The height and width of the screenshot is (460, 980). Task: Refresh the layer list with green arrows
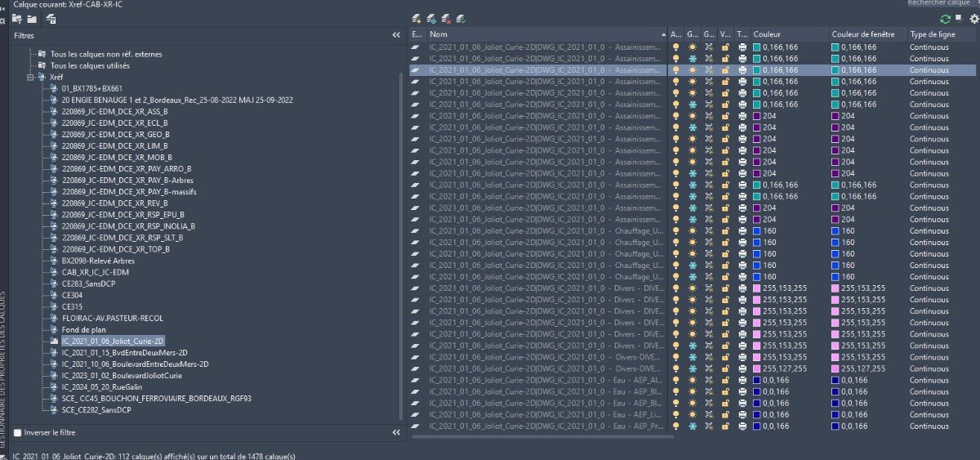pyautogui.click(x=946, y=18)
